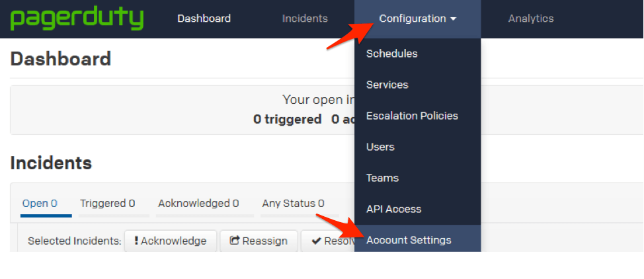Click the "0 triggered" count link

click(287, 119)
